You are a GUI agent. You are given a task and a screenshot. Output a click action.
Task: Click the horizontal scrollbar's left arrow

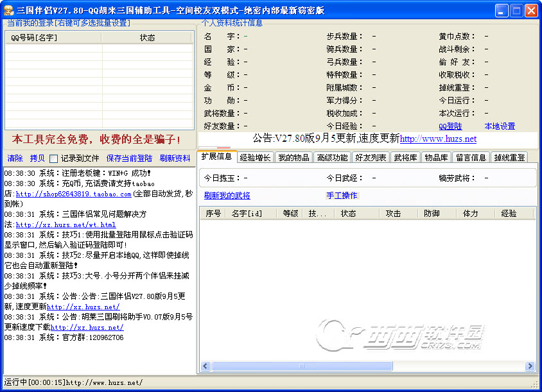205,366
